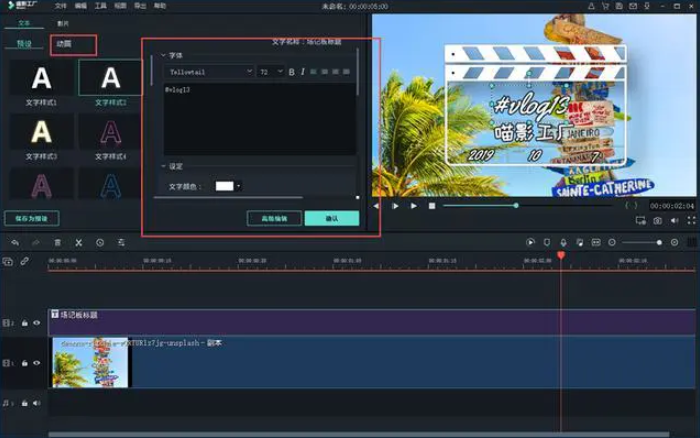The image size is (700, 438).
Task: Toggle italic text formatting
Action: click(x=303, y=72)
